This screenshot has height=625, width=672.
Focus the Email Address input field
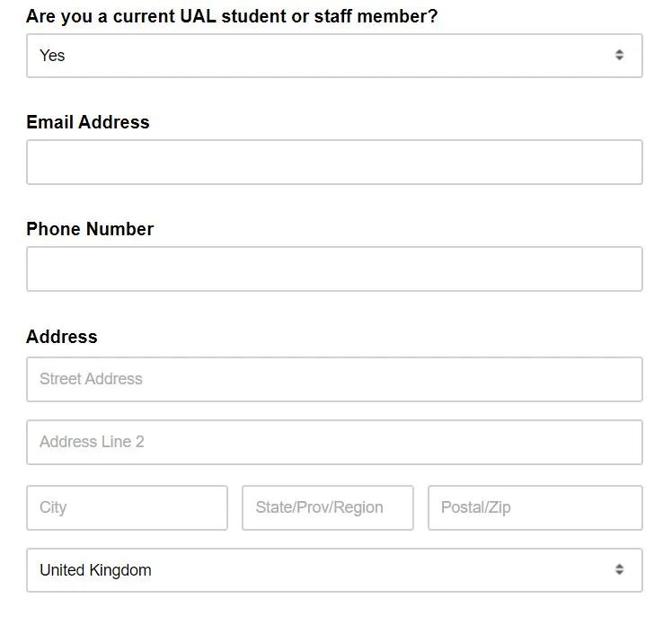pos(334,163)
